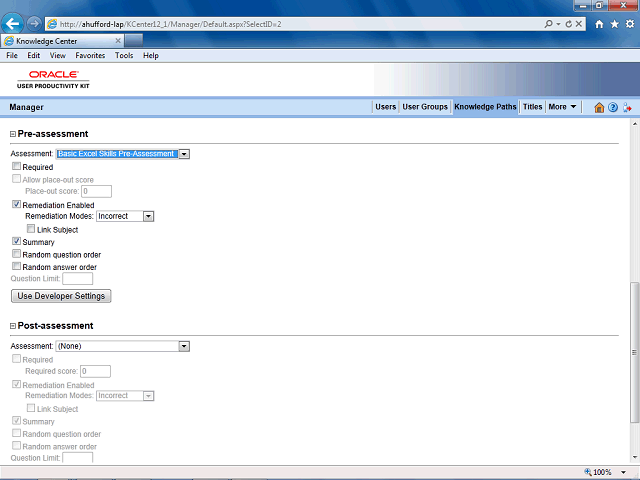Screen dimensions: 640x480
Task: Open the zoom level dropdown arrow
Action: [x=623, y=473]
